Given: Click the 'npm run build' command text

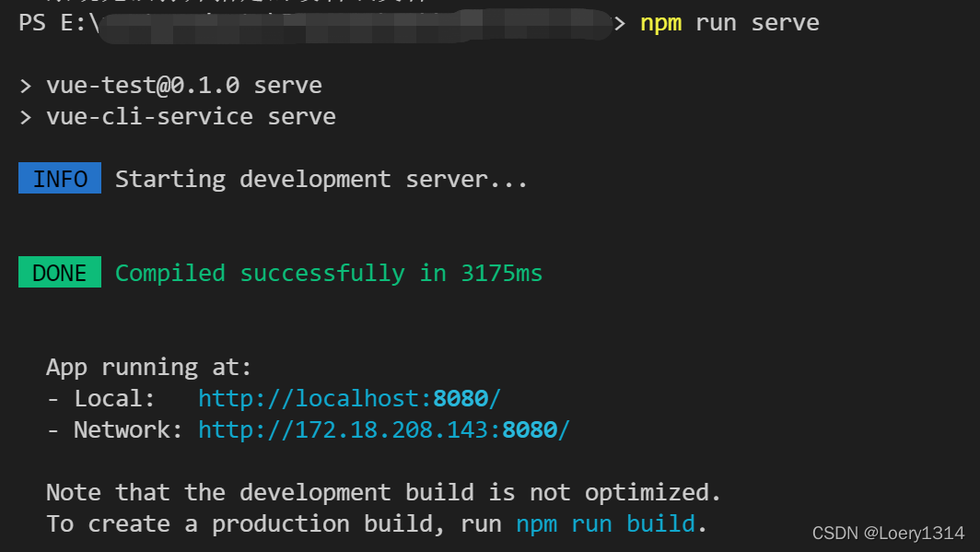Looking at the screenshot, I should pos(605,523).
